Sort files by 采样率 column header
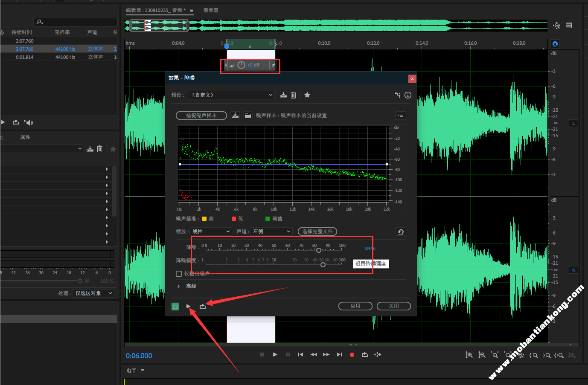 point(62,32)
